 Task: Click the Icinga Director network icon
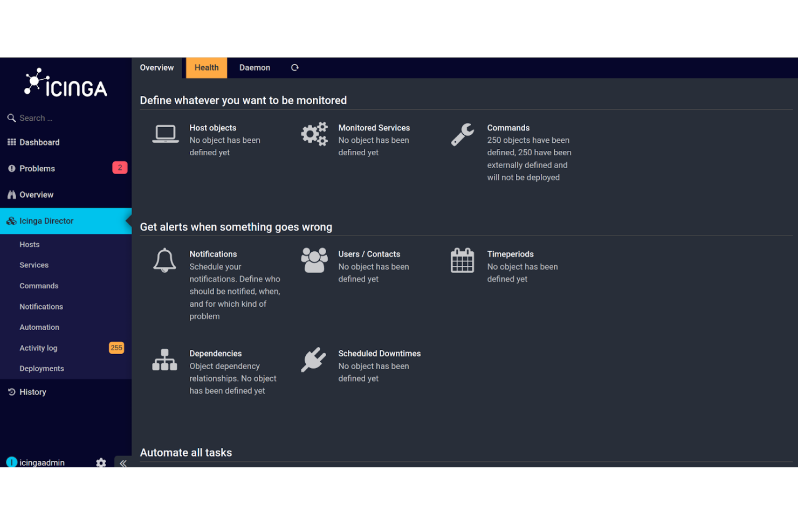[11, 221]
